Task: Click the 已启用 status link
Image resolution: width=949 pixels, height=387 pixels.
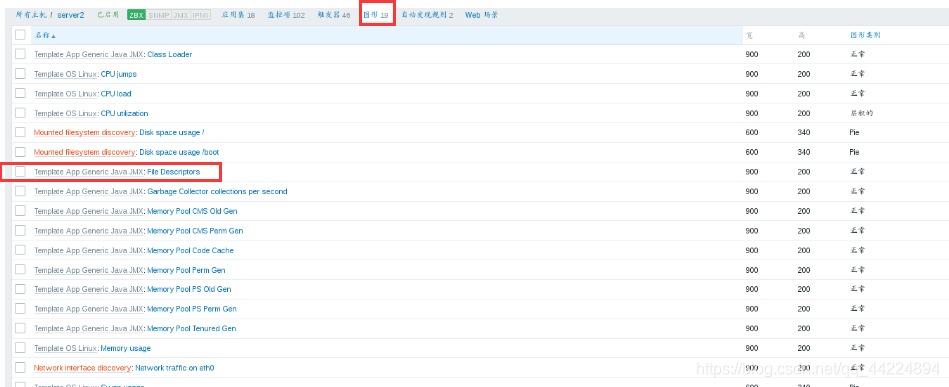Action: click(108, 15)
